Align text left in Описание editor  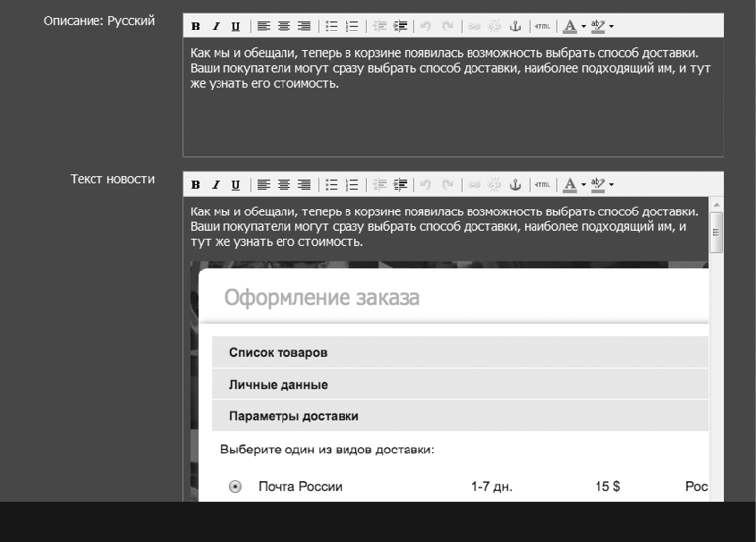click(263, 26)
